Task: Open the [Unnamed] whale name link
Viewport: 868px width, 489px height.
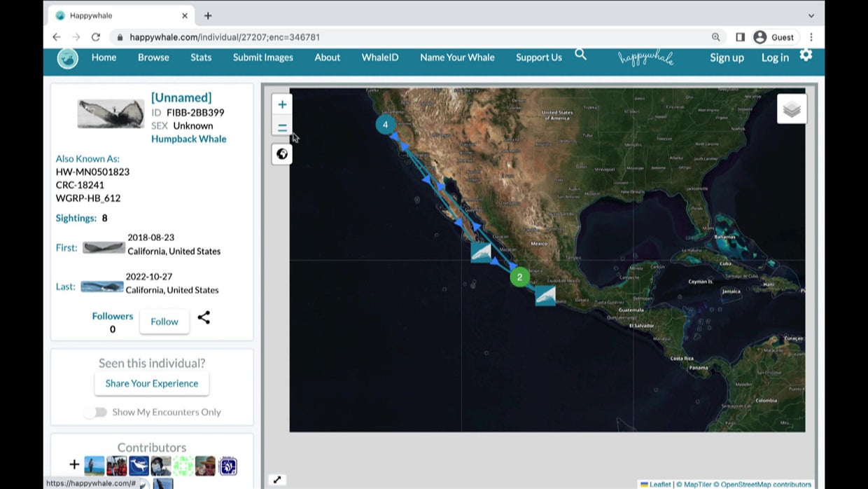Action: pyautogui.click(x=181, y=97)
